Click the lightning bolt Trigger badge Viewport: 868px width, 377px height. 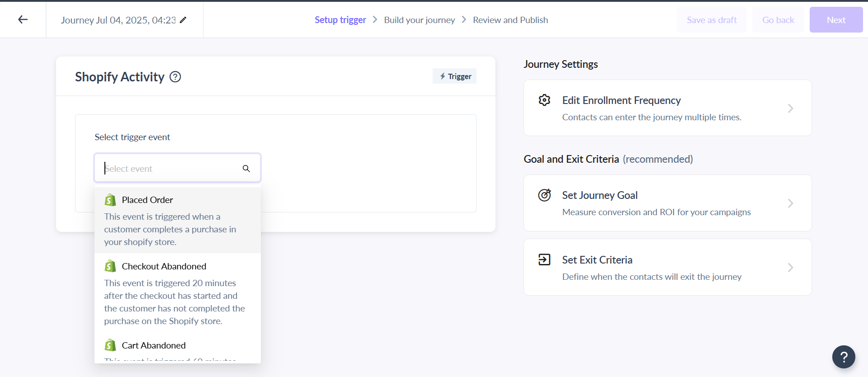click(x=454, y=76)
